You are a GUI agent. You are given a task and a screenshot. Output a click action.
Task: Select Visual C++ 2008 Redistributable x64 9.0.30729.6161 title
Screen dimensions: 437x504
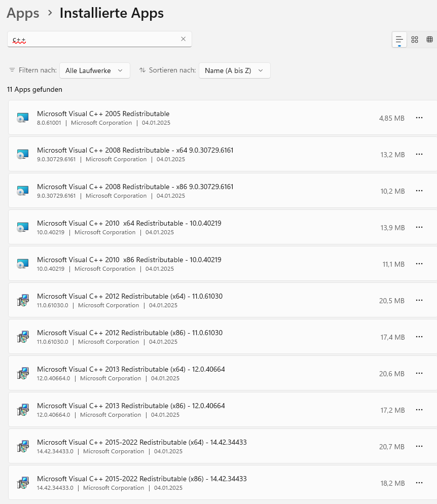click(x=135, y=150)
